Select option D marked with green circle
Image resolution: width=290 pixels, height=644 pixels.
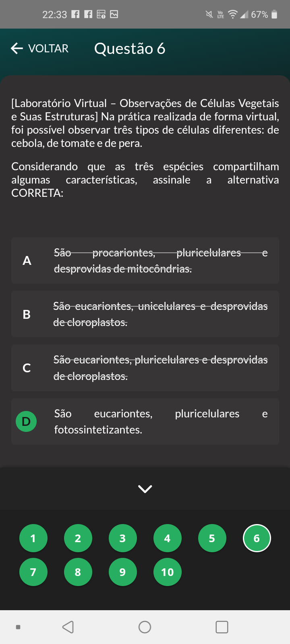[145, 421]
